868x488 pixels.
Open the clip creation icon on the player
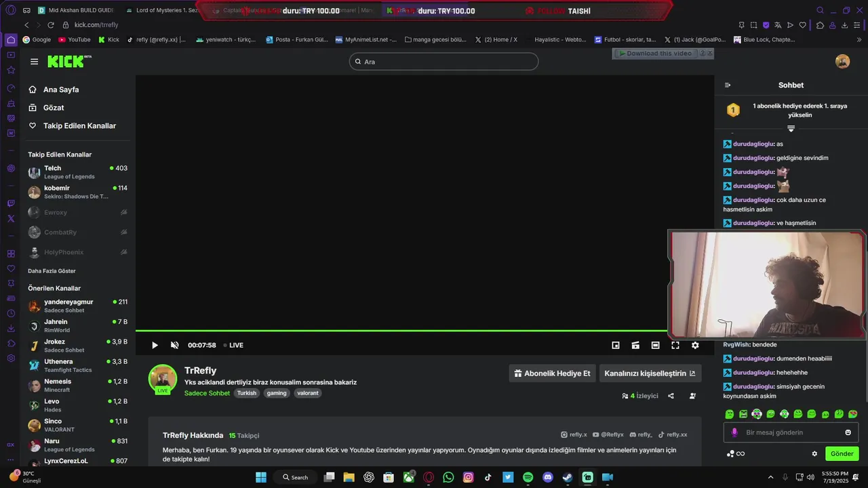pos(635,345)
